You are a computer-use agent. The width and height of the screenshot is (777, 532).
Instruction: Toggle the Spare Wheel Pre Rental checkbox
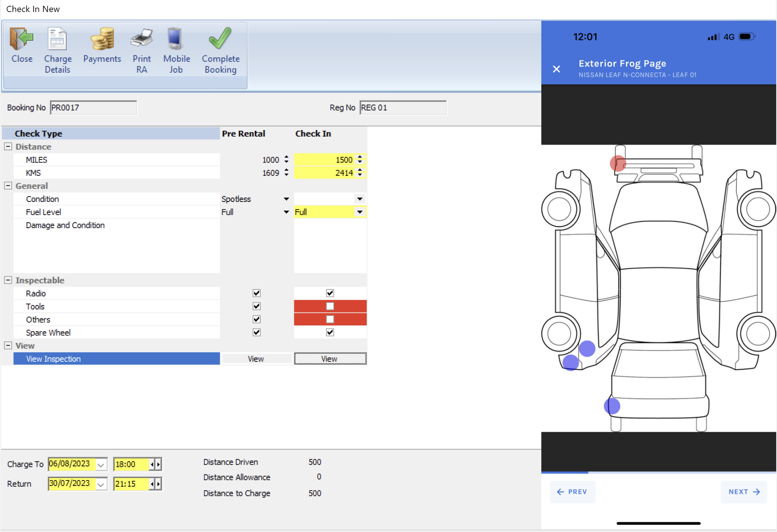(256, 332)
